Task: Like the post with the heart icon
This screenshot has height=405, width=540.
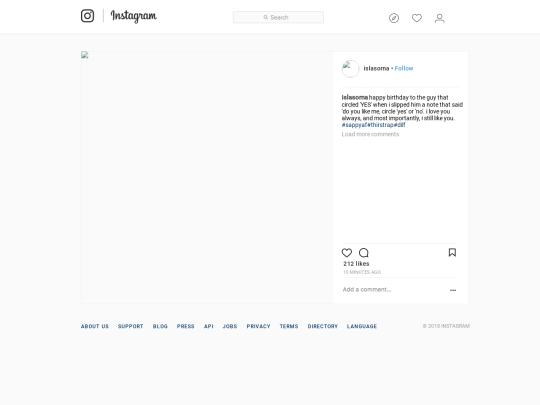Action: [347, 253]
